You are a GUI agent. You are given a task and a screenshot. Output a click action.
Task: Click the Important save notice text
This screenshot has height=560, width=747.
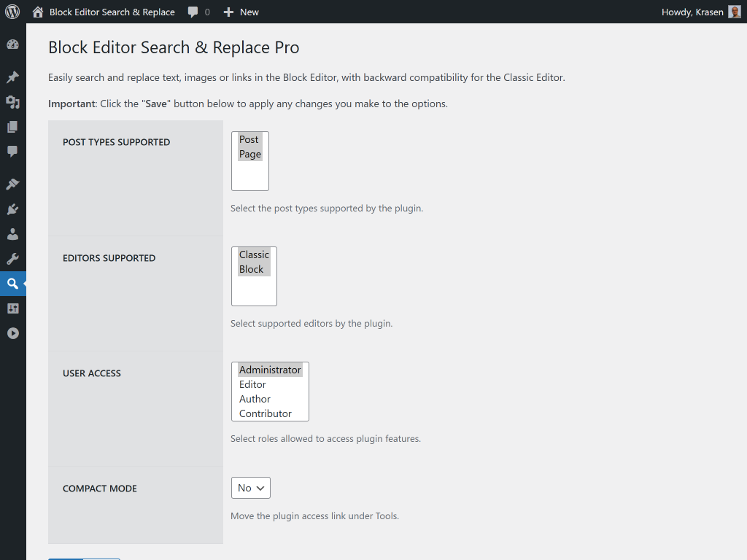pyautogui.click(x=248, y=104)
